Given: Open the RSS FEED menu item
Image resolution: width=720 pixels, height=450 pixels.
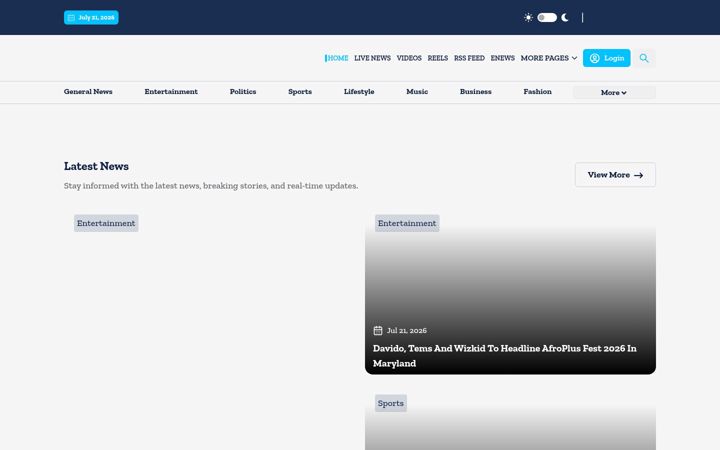Looking at the screenshot, I should click(469, 58).
